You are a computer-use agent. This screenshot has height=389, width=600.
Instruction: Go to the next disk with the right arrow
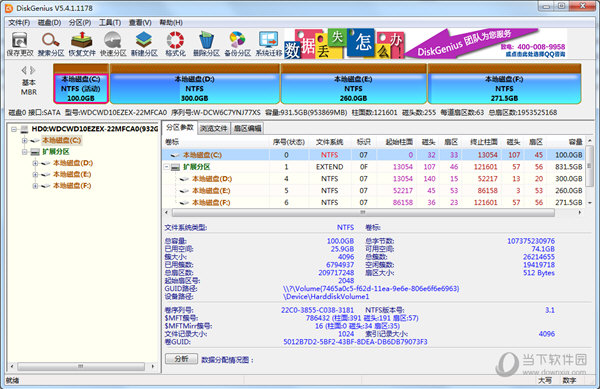click(x=33, y=70)
